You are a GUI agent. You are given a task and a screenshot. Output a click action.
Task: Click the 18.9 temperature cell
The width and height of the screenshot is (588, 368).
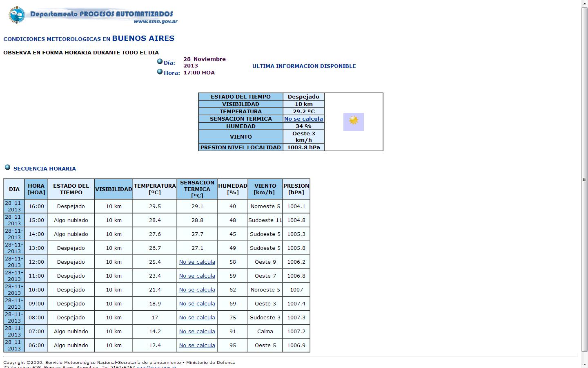155,303
